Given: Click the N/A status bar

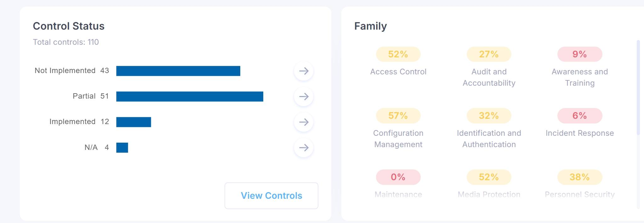Looking at the screenshot, I should 122,147.
